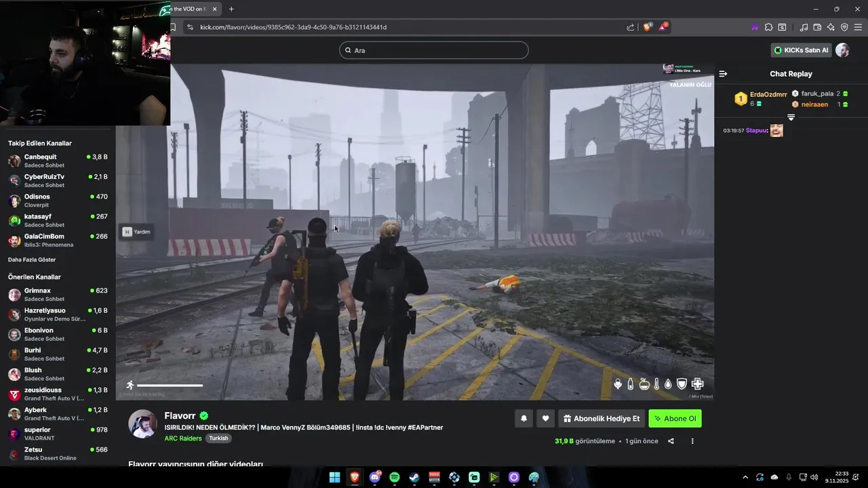
Task: Open zeusidiouss recommended channel
Action: pos(58,394)
